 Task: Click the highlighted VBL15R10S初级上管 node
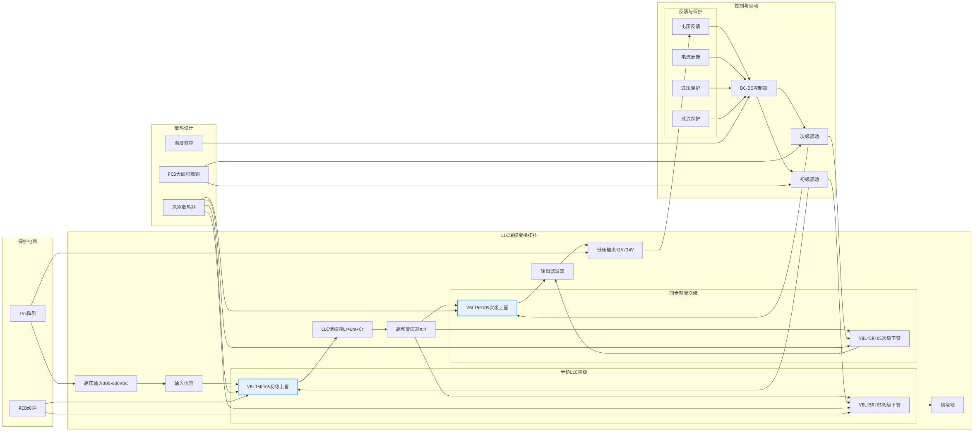click(x=268, y=387)
